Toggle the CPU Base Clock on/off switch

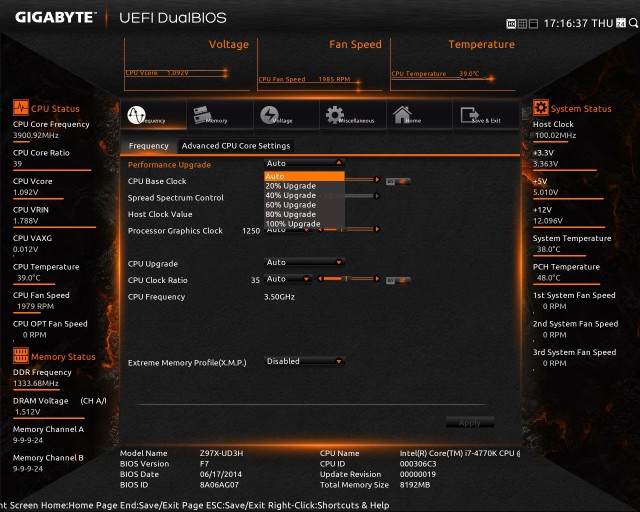coord(398,181)
